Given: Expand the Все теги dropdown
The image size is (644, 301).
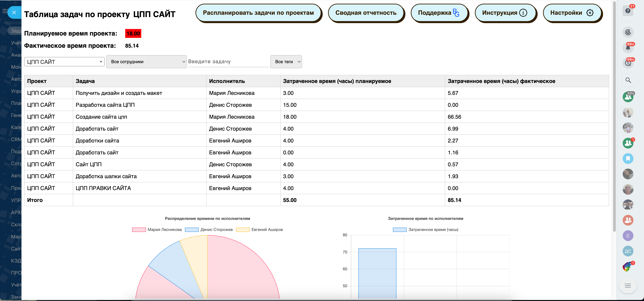Looking at the screenshot, I should click(286, 62).
